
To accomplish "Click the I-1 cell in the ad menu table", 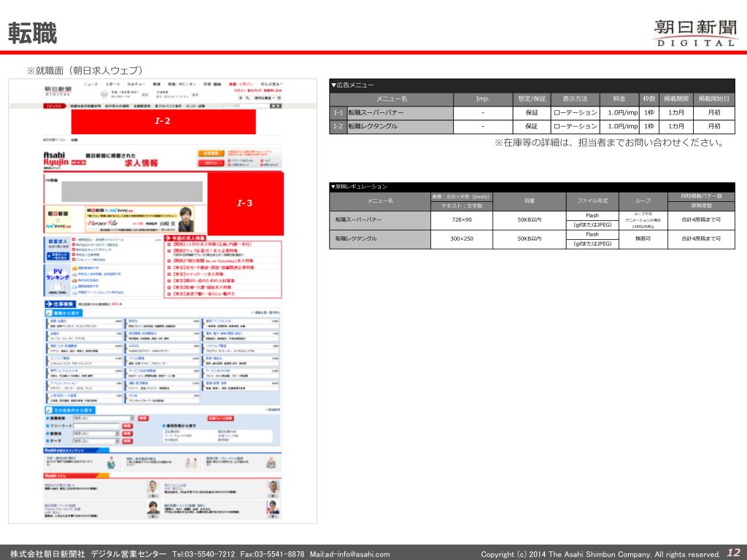I will [338, 113].
